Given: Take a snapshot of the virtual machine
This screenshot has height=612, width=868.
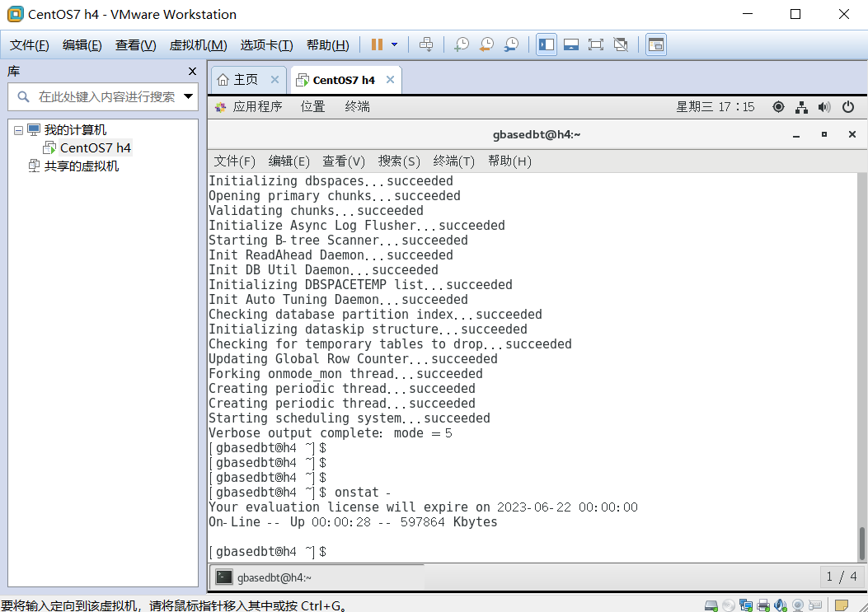Looking at the screenshot, I should tap(461, 44).
